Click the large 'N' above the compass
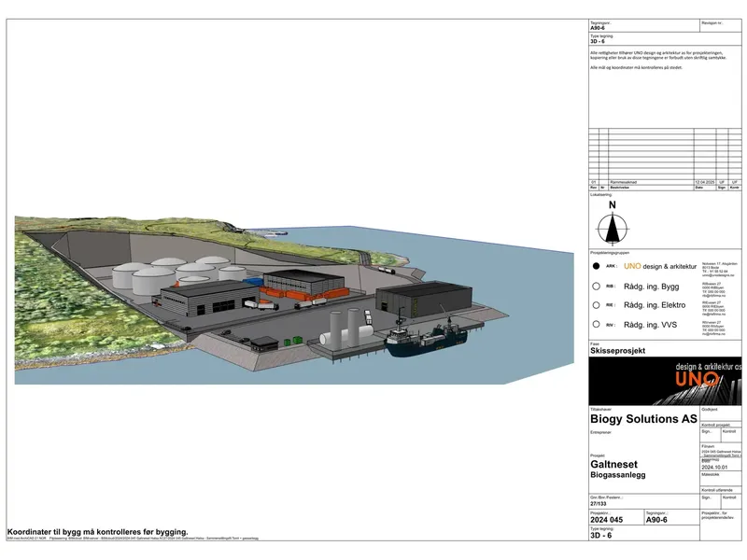Viewport: 747px width, 560px height. click(613, 204)
